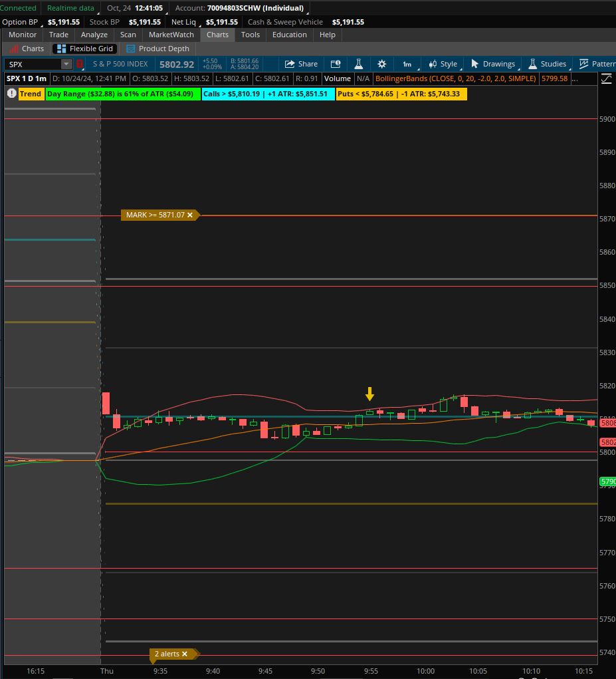
Task: Click the red clipboard link icon beside symbol
Action: (x=80, y=64)
